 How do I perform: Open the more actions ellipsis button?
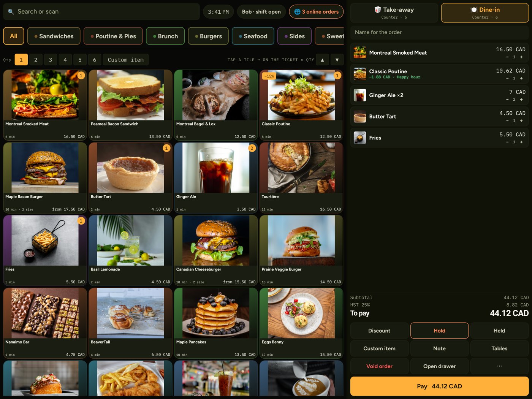click(x=499, y=366)
